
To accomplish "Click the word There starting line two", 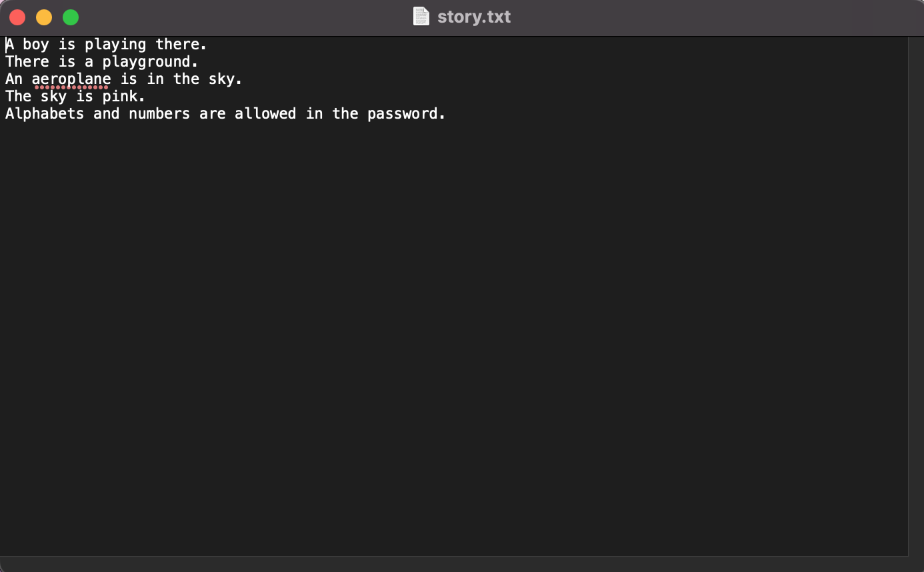I will click(x=26, y=61).
